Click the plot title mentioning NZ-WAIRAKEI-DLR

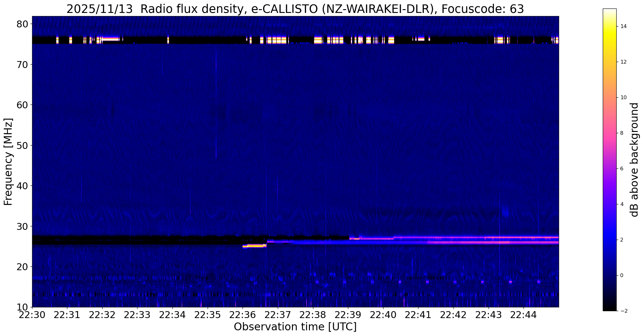click(295, 9)
